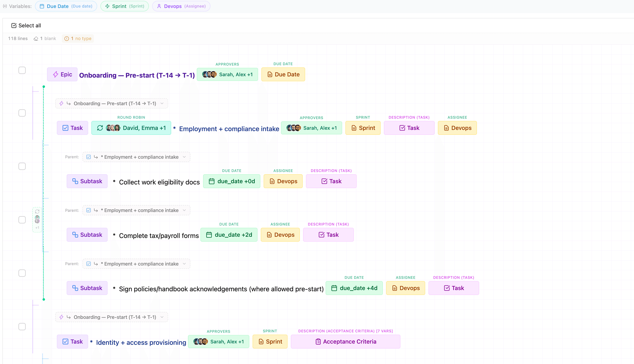Click the "+1" avatar stack in the left gutter

(x=37, y=220)
